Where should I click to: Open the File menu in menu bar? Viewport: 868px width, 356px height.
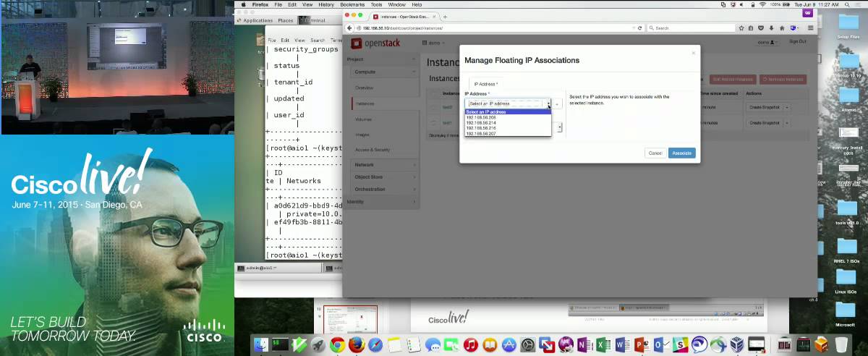coord(278,4)
